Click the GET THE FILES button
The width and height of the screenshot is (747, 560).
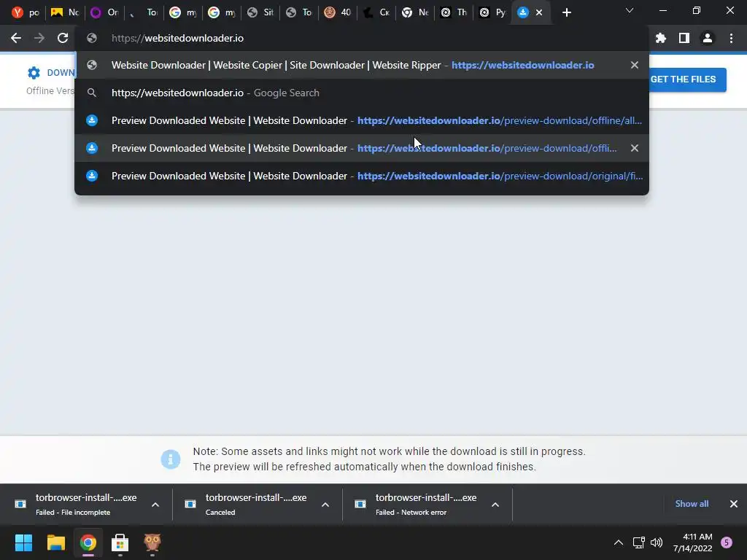point(688,79)
